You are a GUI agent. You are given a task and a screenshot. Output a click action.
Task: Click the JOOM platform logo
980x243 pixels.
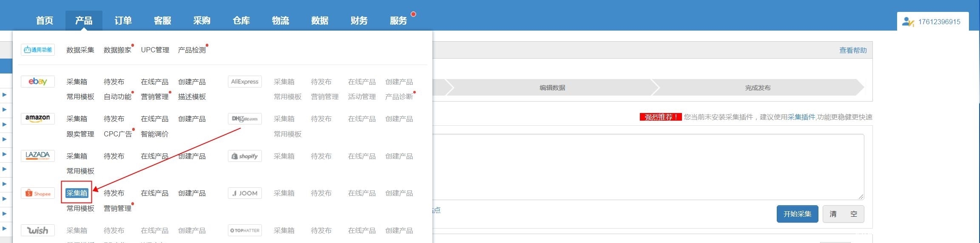(x=244, y=193)
